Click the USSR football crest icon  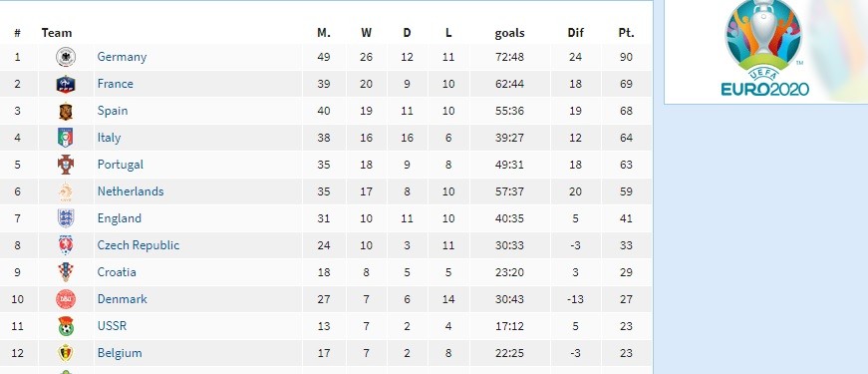pyautogui.click(x=66, y=326)
